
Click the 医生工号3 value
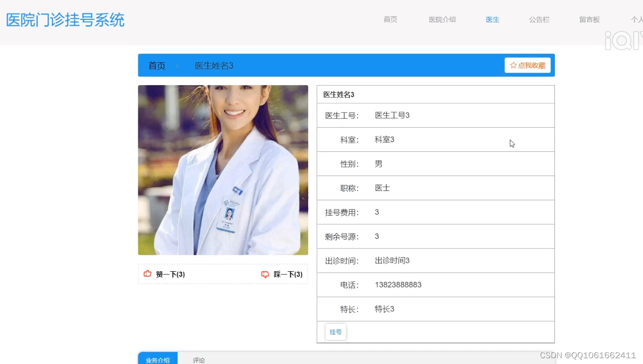pyautogui.click(x=392, y=116)
